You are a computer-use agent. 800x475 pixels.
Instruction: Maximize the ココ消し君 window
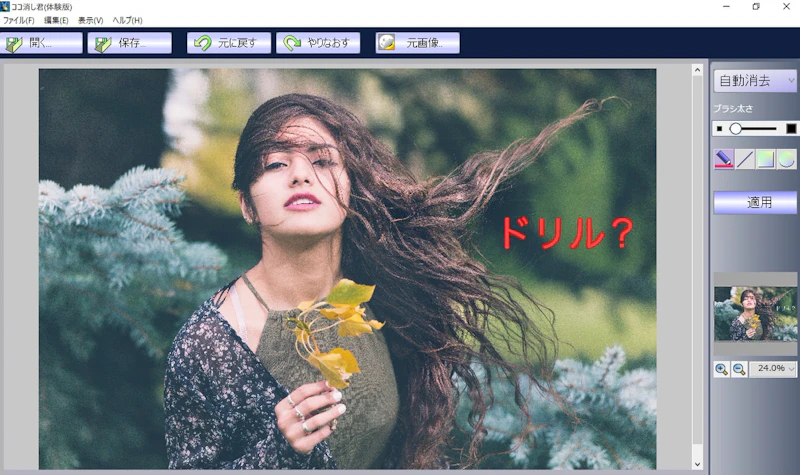point(756,7)
